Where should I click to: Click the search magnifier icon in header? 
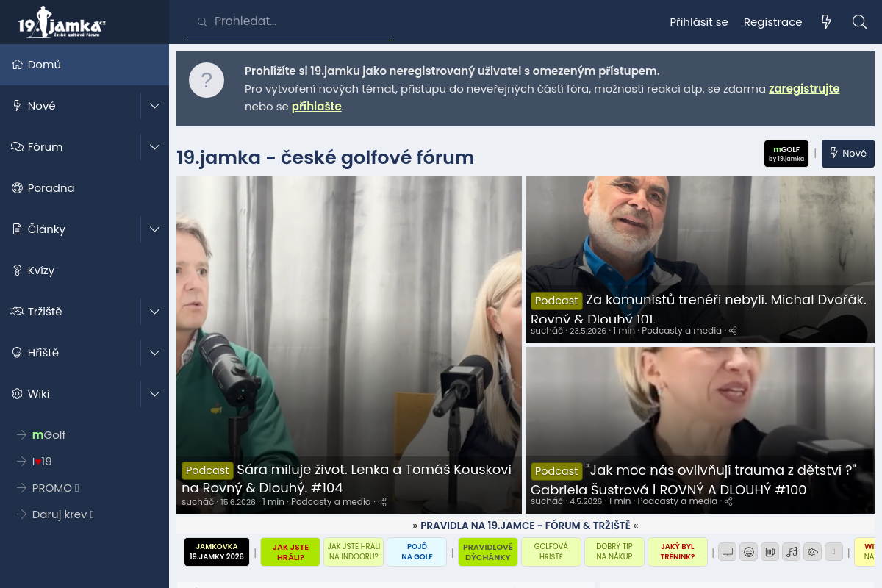point(860,22)
